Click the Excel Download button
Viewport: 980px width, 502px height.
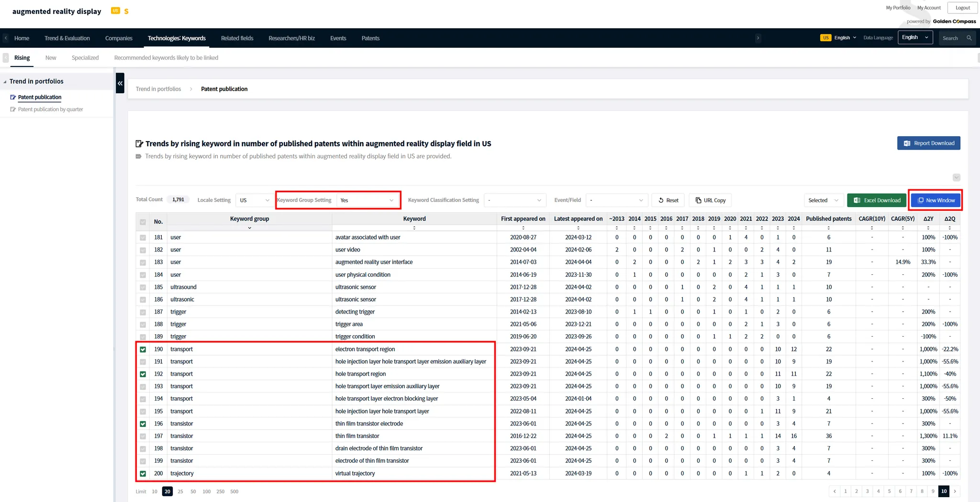877,200
